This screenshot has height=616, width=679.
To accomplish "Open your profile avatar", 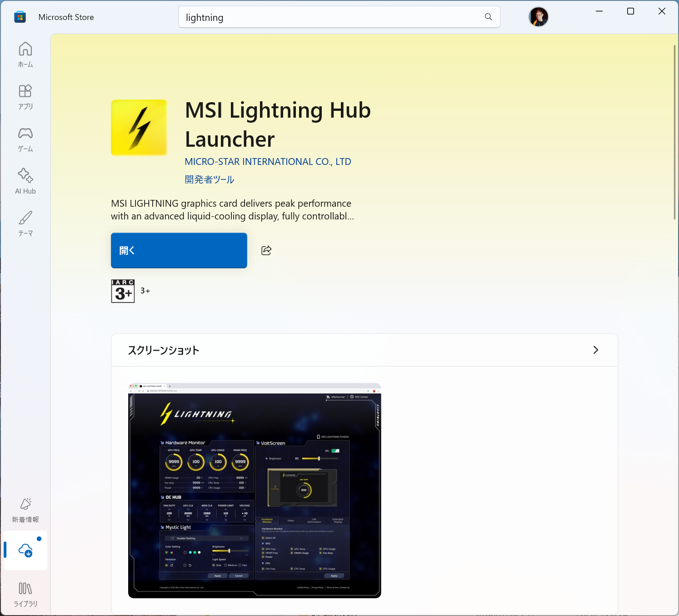I will click(x=539, y=17).
